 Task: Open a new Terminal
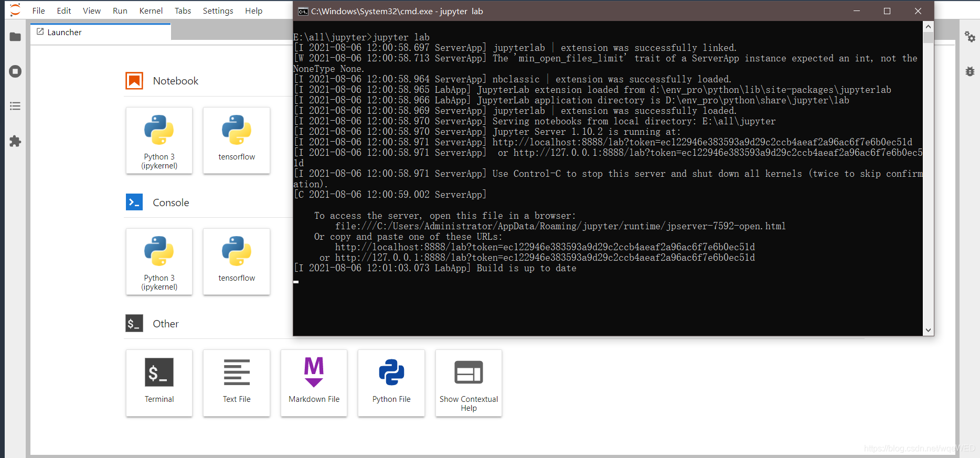[159, 383]
